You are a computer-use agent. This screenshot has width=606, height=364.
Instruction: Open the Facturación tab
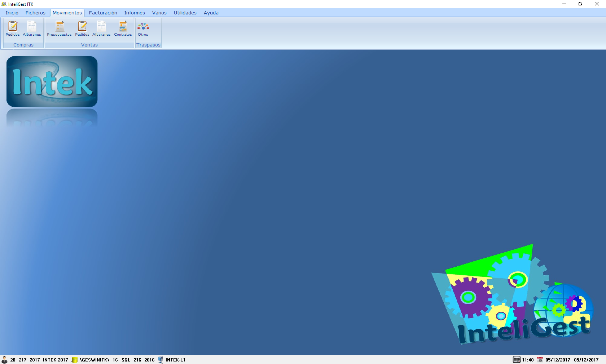pyautogui.click(x=103, y=13)
